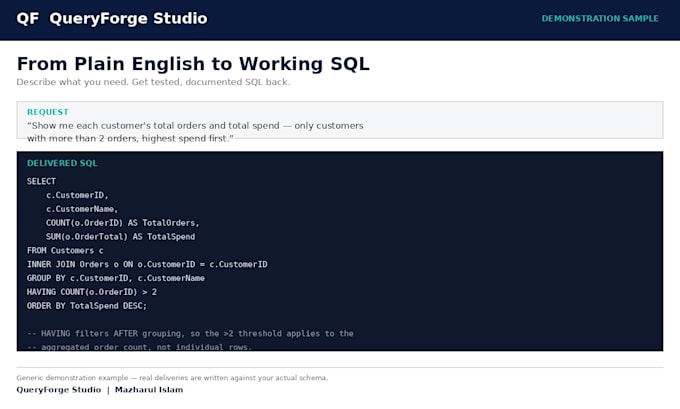The image size is (680, 409).
Task: Click the DEMONSTRATION SAMPLE label
Action: pyautogui.click(x=600, y=19)
